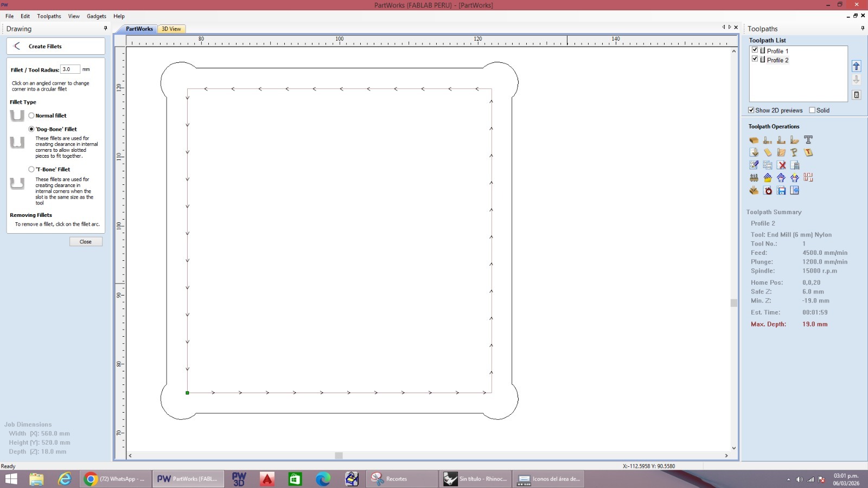Open the carved letter P toolpath icon
Screen dimensions: 868x488
pyautogui.click(x=795, y=152)
